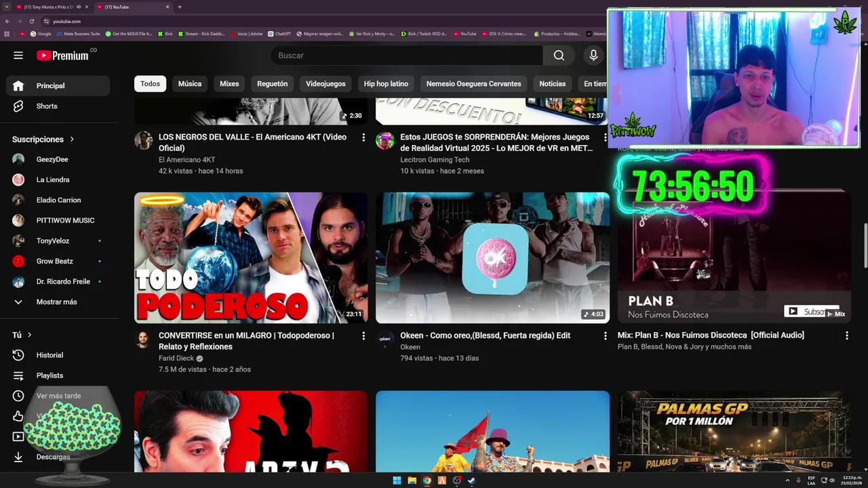
Task: Open title CONVERTIRSE en un MILAGRO video
Action: point(246,341)
